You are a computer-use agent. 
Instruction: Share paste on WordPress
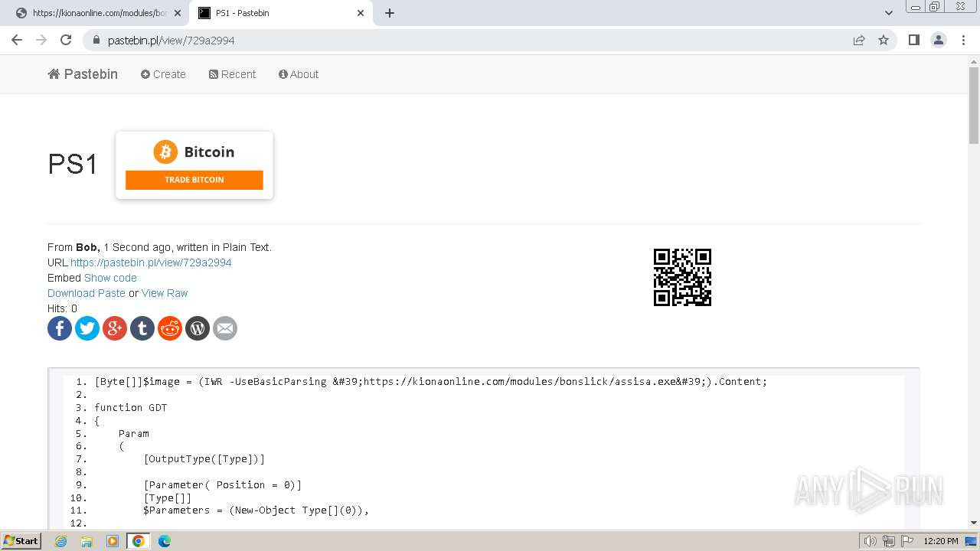pos(198,328)
